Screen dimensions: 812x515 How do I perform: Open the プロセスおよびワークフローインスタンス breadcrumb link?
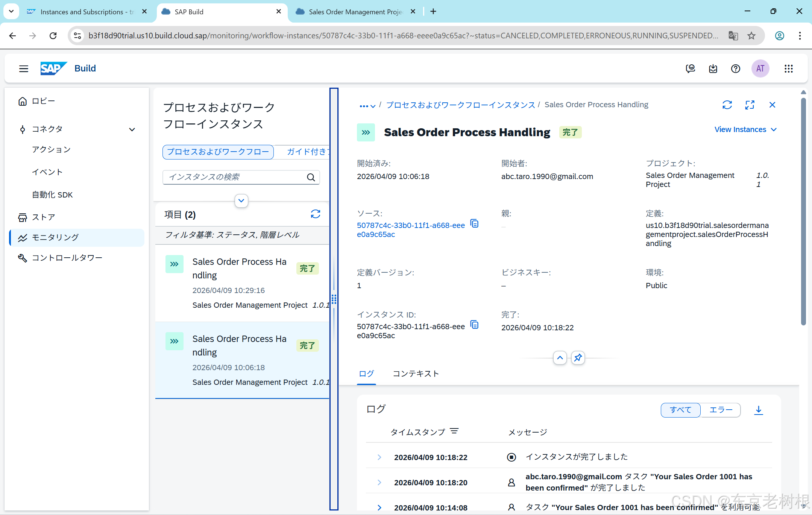[460, 105]
